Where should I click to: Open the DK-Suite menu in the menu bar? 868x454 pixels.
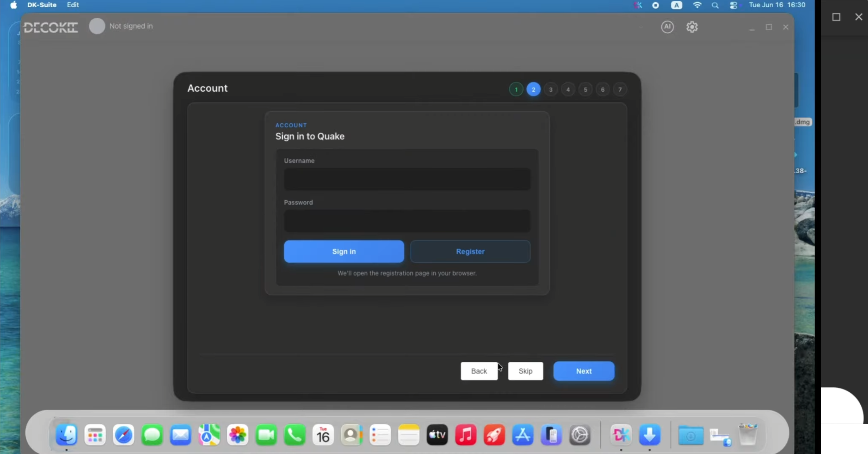42,5
